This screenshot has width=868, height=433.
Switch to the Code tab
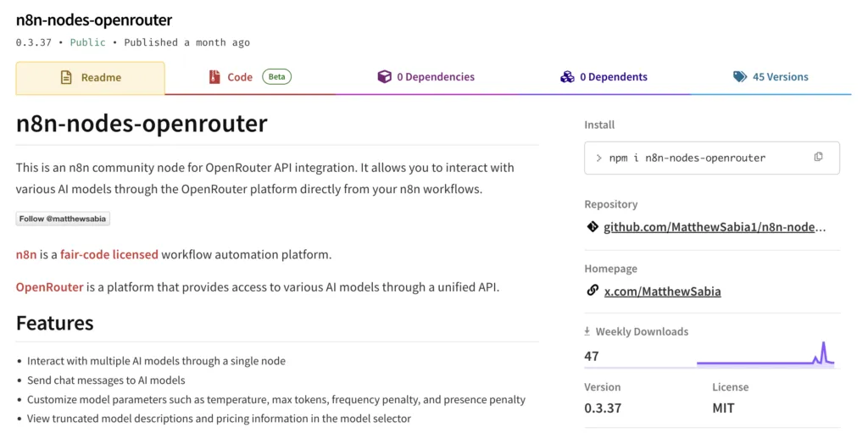point(240,77)
